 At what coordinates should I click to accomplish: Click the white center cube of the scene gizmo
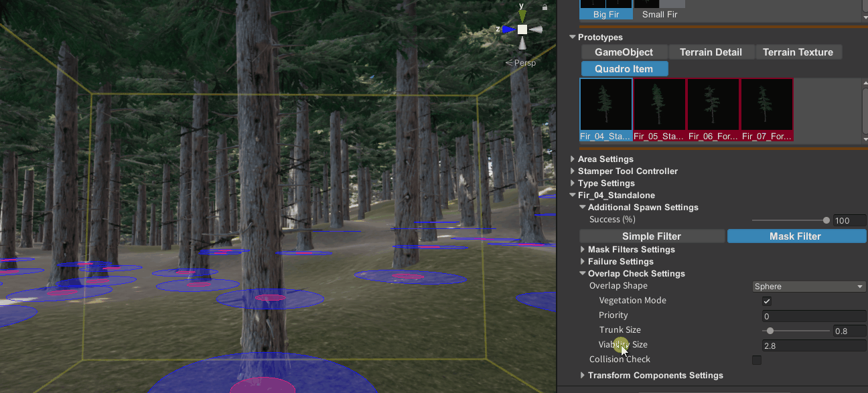click(x=521, y=29)
